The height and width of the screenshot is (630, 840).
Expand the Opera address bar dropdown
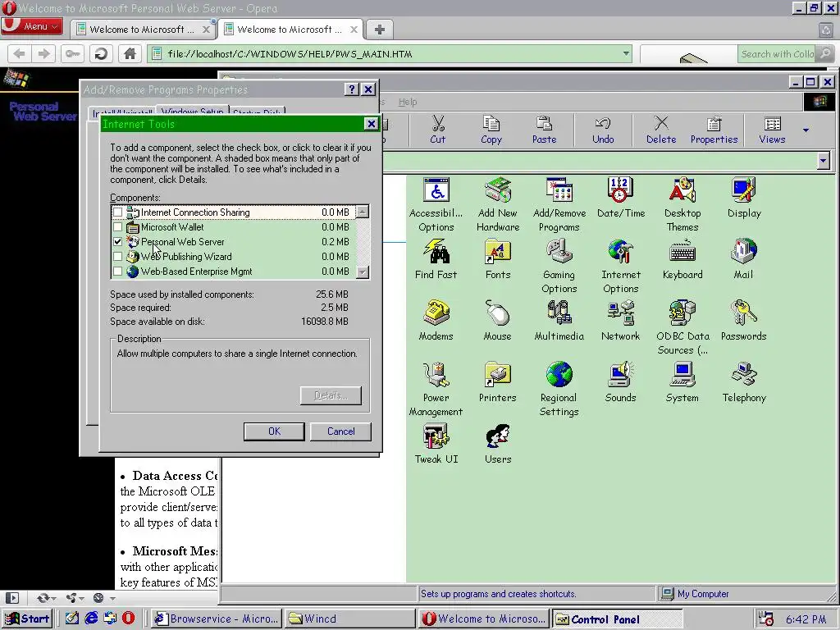tap(626, 53)
